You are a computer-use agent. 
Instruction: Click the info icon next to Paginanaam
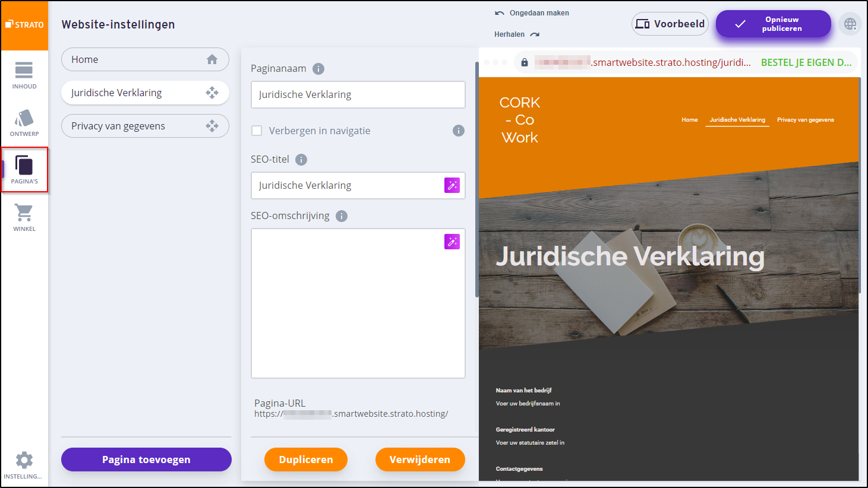[x=318, y=69]
